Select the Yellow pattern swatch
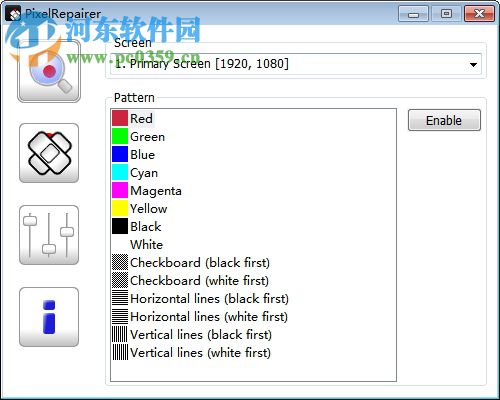This screenshot has width=500, height=400. click(120, 208)
